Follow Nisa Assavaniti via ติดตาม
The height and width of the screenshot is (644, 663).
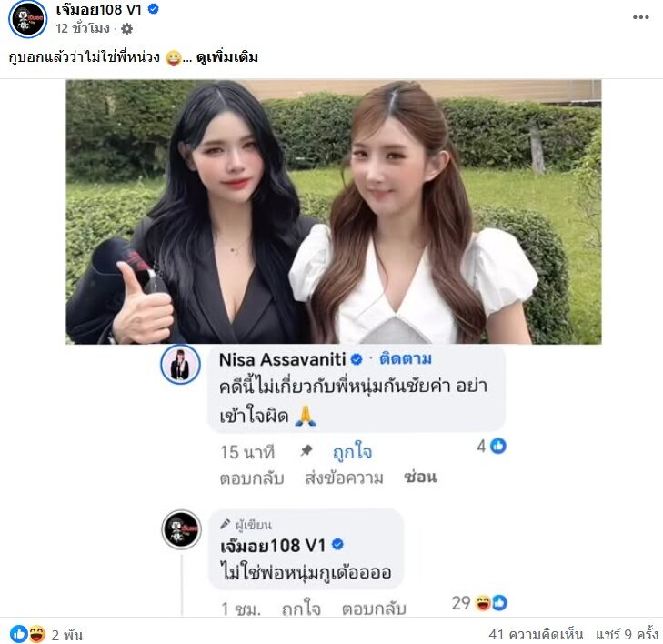pos(406,359)
